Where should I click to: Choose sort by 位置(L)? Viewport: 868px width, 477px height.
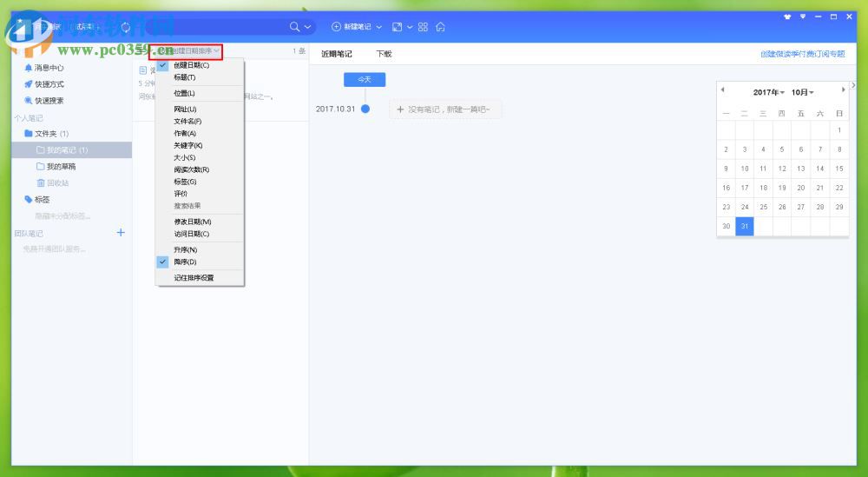[200, 93]
